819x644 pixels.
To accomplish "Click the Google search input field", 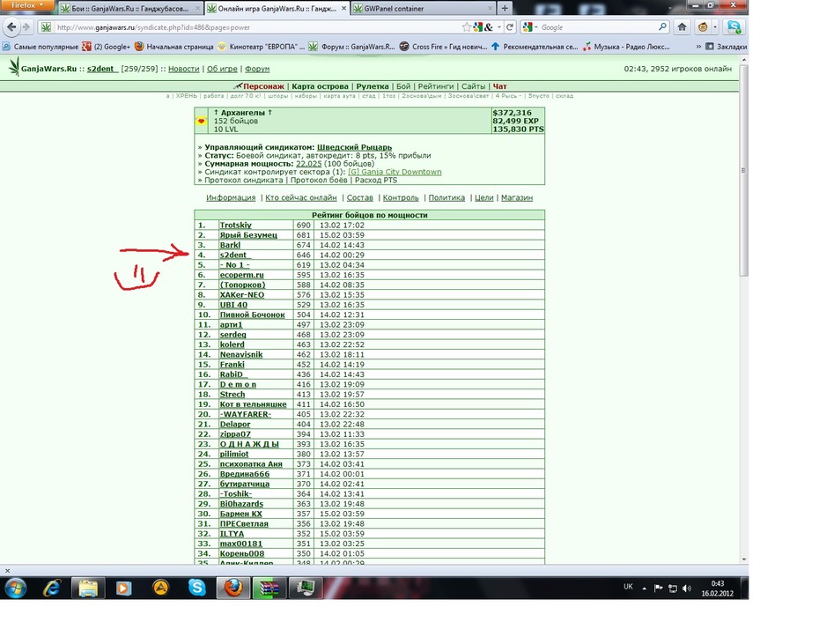I will [598, 27].
